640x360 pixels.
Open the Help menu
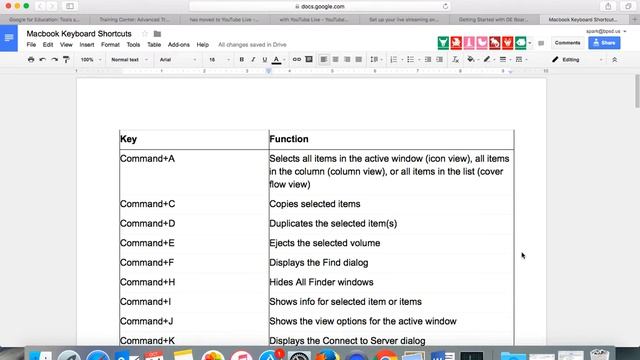(x=202, y=44)
